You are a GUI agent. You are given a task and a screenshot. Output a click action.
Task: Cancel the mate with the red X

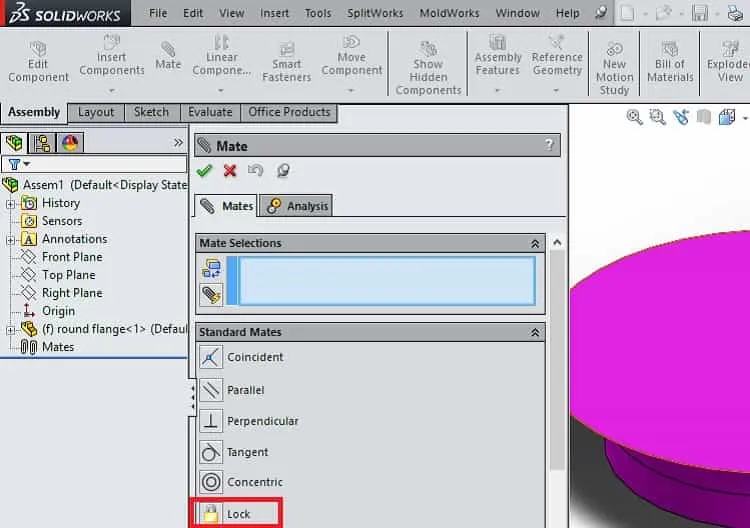(x=230, y=171)
